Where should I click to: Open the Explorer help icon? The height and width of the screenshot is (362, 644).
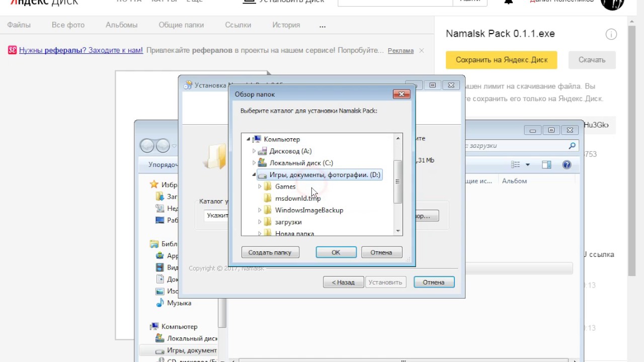(567, 165)
